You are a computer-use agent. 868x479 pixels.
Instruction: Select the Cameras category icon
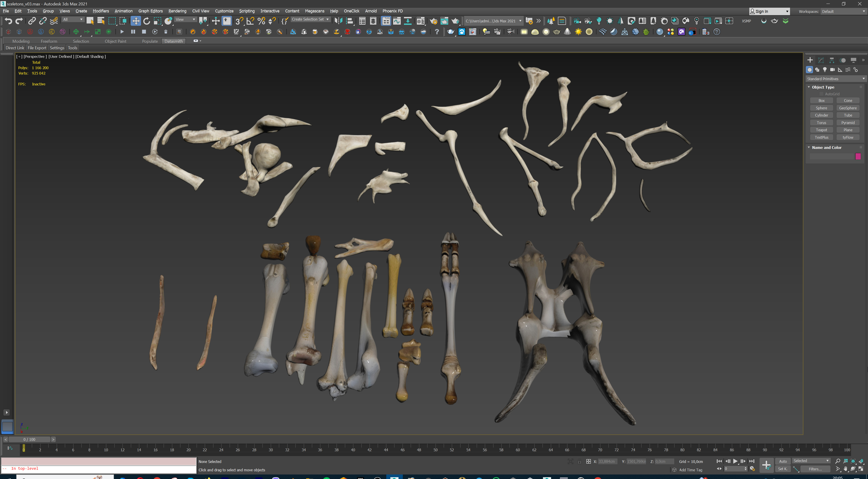(832, 70)
